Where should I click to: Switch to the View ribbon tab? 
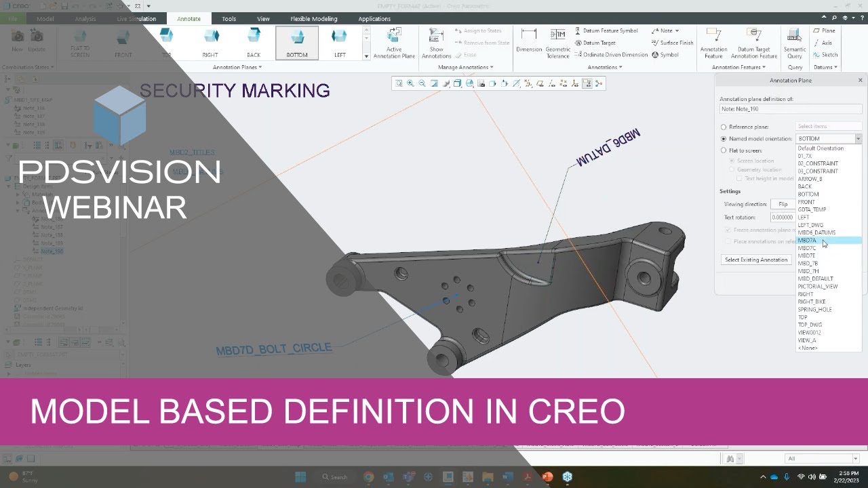(263, 19)
